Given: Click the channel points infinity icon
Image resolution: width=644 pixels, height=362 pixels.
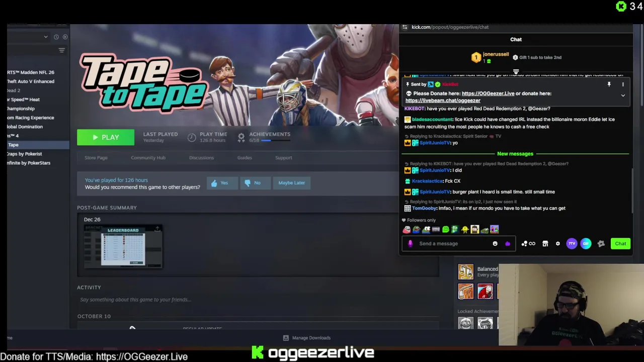Looking at the screenshot, I should tap(529, 243).
